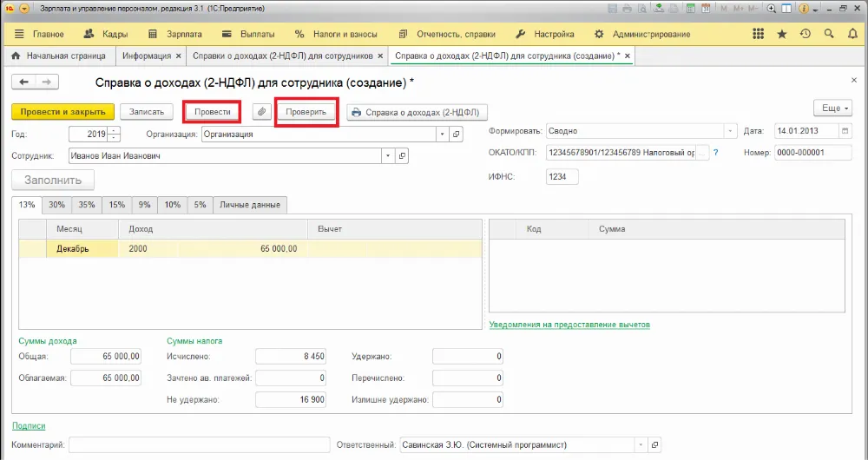Click the Заполнить button
Screen dimensions: 868x460
coord(53,180)
